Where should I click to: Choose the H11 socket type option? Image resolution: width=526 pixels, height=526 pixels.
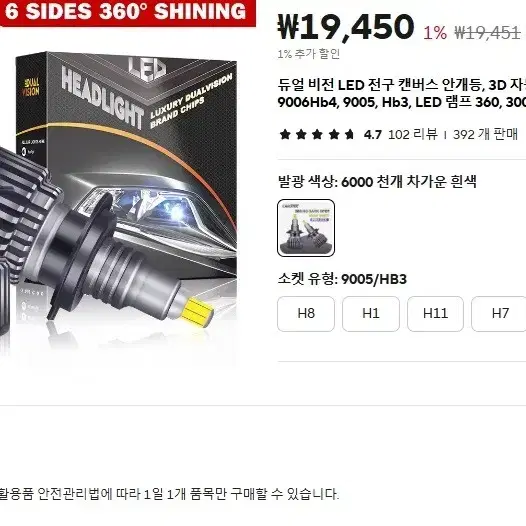point(435,314)
